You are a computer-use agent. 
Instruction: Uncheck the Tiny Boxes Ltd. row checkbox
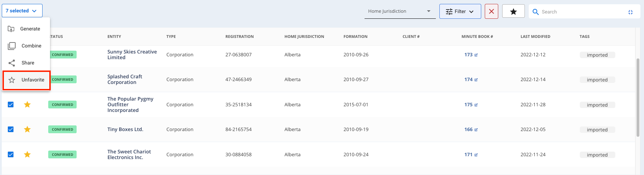click(x=11, y=129)
